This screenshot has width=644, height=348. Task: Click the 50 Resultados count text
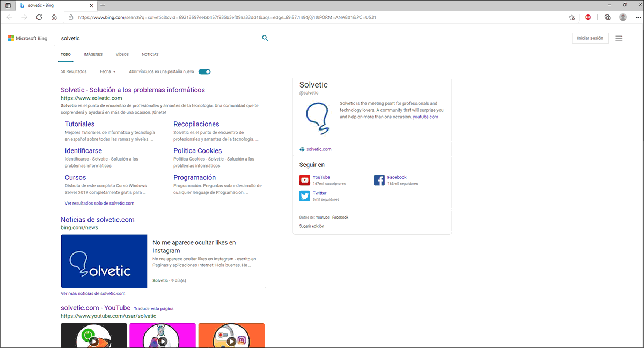(x=74, y=71)
